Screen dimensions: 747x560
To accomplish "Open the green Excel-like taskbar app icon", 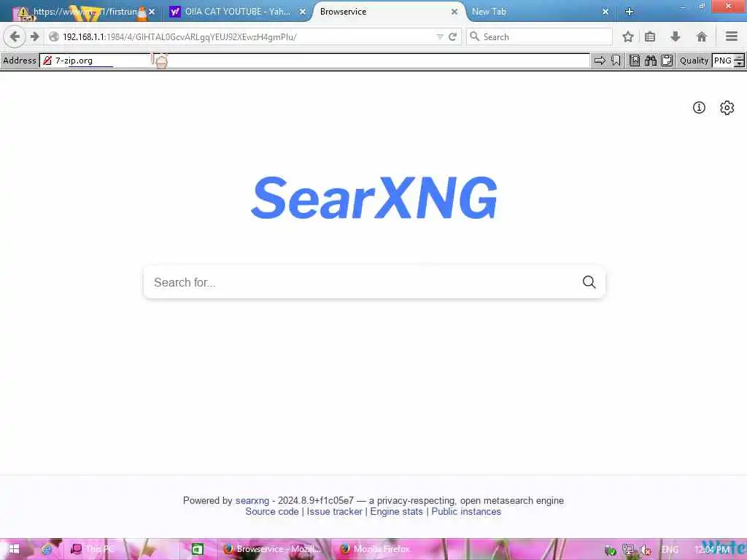I will coord(197,549).
